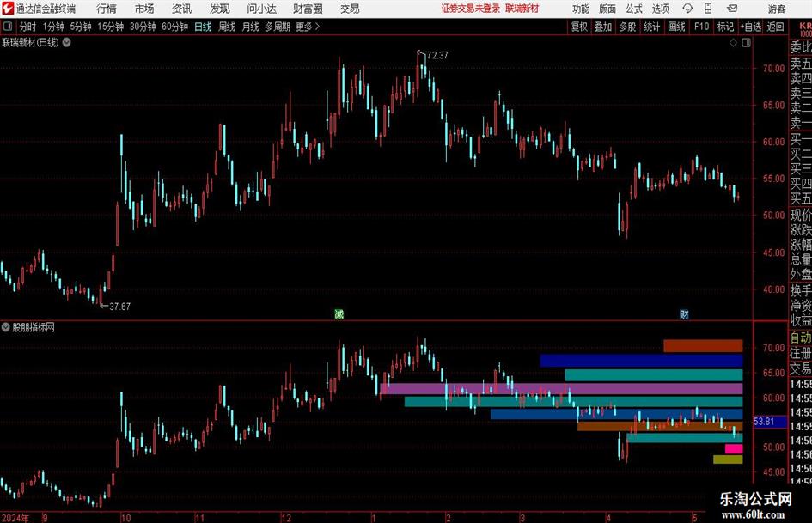Click the 37.67 low price label
The image size is (812, 523).
coord(120,307)
